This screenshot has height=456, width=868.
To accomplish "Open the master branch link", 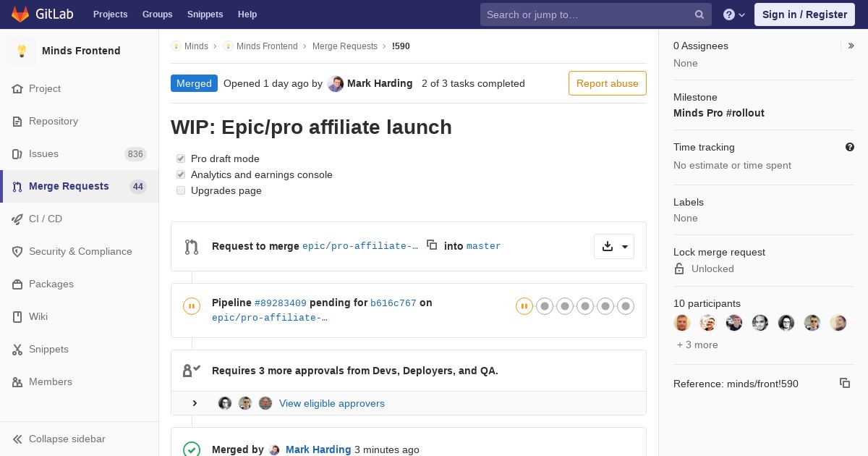I will point(484,246).
